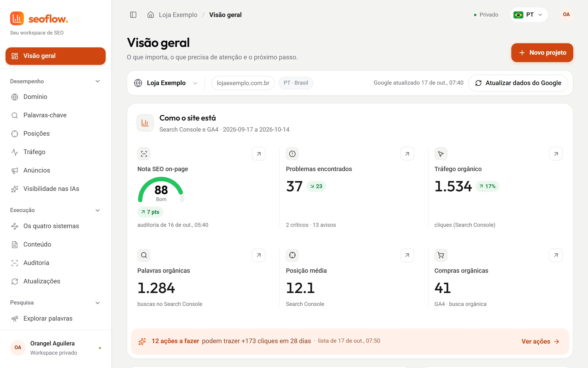Collapse the Desempenho section
Viewport: 588px width, 368px height.
coord(98,81)
